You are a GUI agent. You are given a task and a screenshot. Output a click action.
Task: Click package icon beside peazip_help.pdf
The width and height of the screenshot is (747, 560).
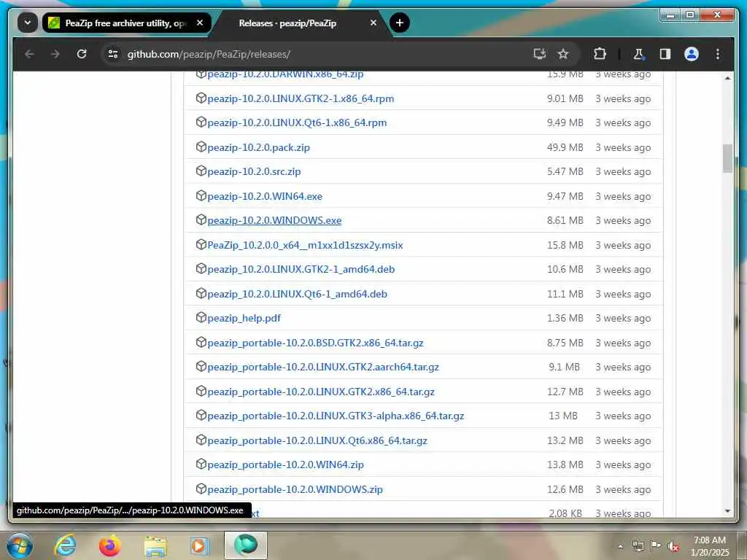[201, 318]
